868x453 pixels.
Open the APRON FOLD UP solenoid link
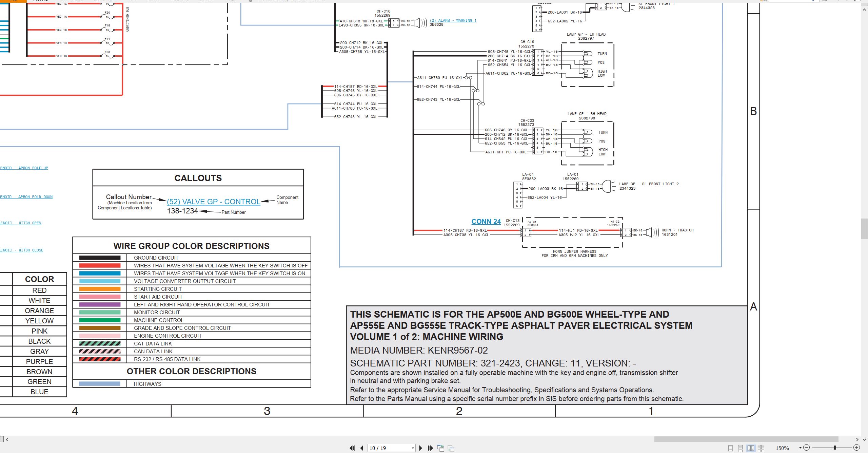point(24,168)
